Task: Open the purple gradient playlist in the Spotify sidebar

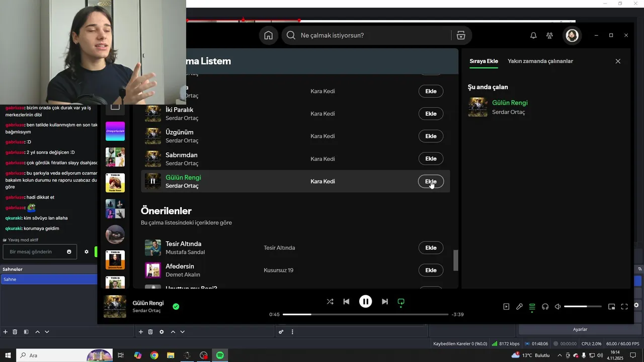Action: click(115, 131)
